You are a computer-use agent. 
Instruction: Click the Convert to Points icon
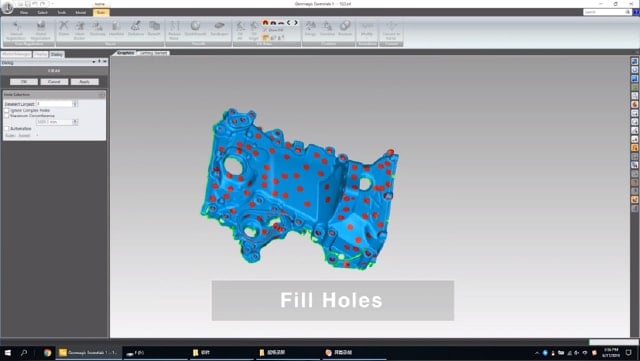point(391,31)
